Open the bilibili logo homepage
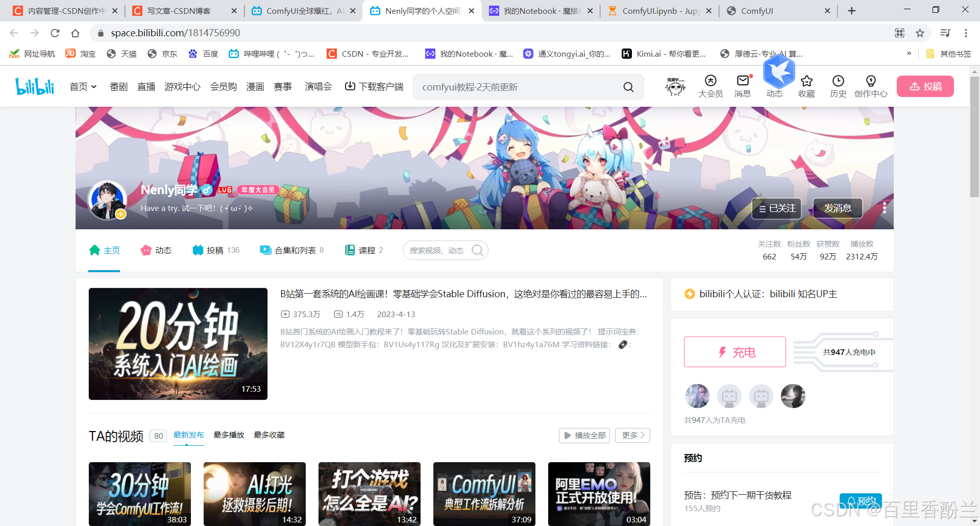 click(35, 86)
